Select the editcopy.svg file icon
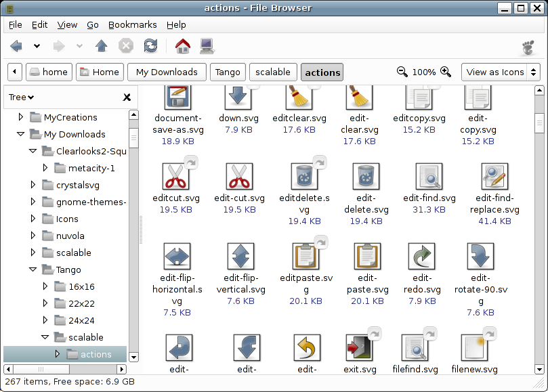The height and width of the screenshot is (392, 548). pos(419,96)
